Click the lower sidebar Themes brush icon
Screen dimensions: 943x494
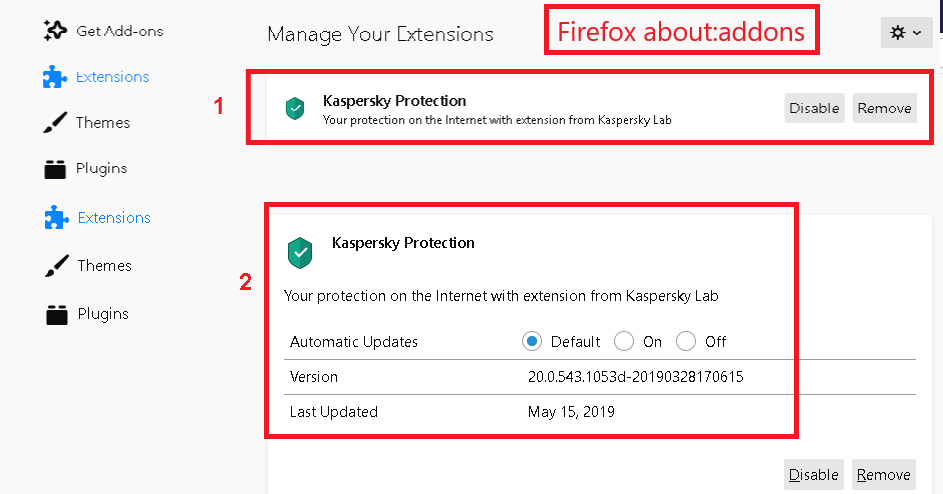(56, 266)
